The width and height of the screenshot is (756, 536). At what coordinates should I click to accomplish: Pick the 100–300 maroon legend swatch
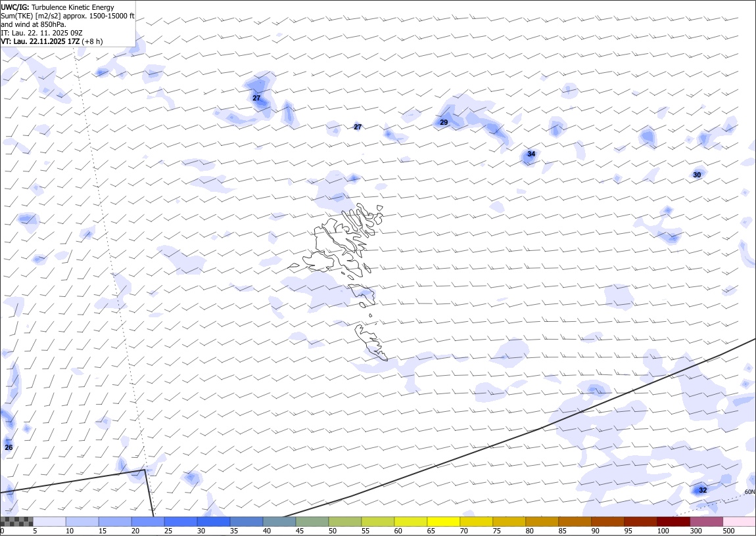click(x=673, y=522)
